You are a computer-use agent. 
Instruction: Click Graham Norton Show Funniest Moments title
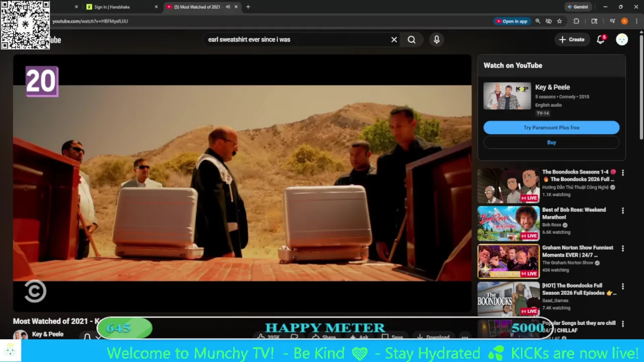(x=578, y=251)
